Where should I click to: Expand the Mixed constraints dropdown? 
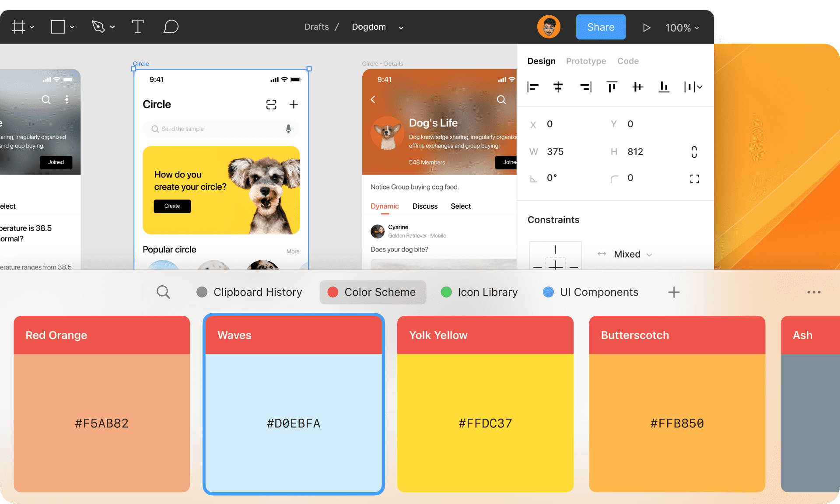pyautogui.click(x=633, y=254)
